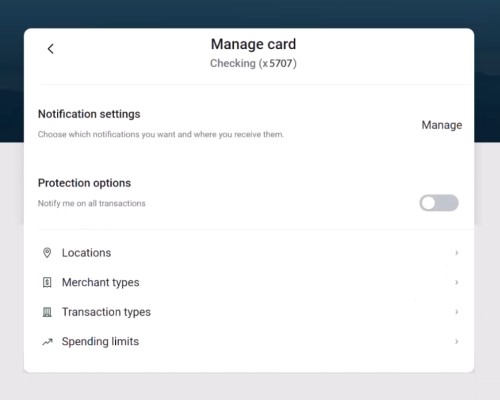This screenshot has height=400, width=500.
Task: Expand the Spending limits row chevron
Action: [x=457, y=341]
